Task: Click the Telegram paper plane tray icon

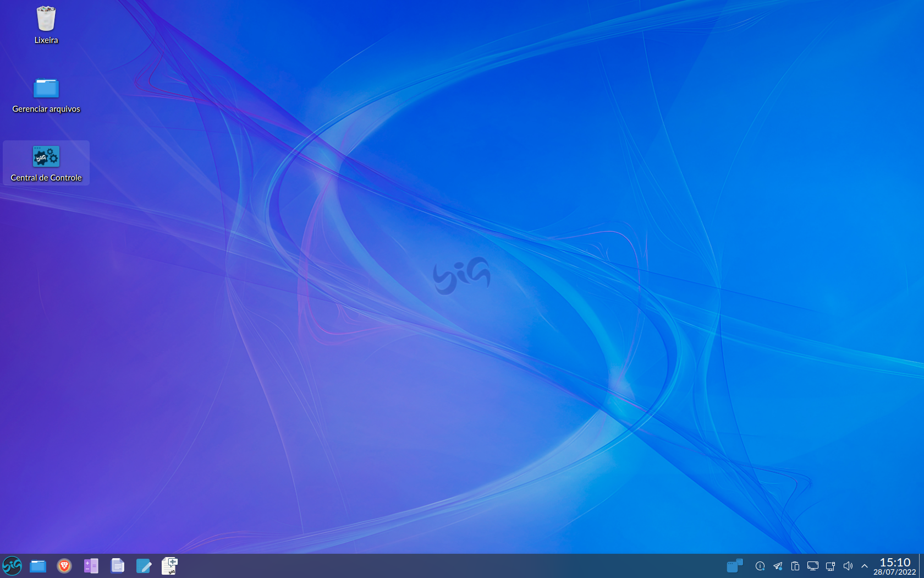Action: coord(778,566)
